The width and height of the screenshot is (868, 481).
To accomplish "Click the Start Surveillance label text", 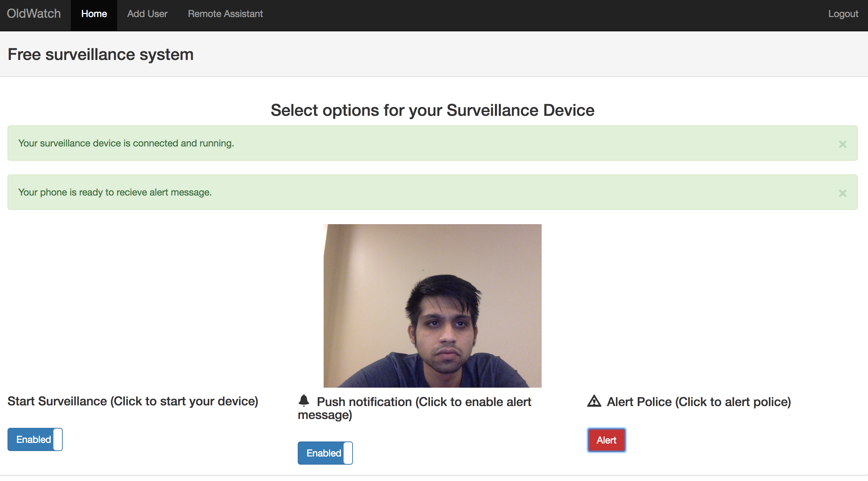I will click(133, 401).
